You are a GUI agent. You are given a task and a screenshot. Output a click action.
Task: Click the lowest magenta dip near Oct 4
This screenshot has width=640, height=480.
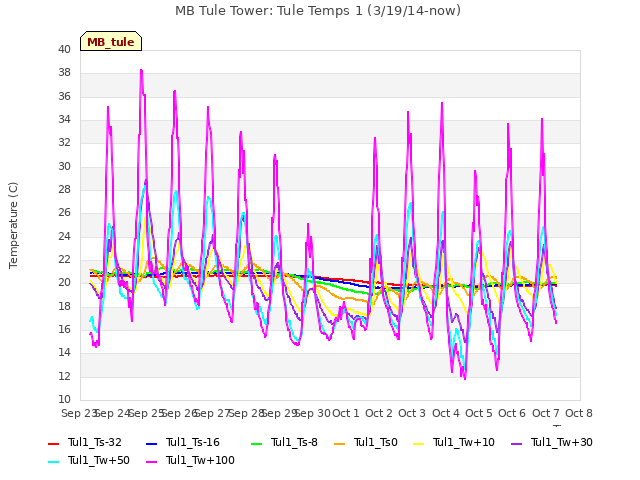click(465, 378)
